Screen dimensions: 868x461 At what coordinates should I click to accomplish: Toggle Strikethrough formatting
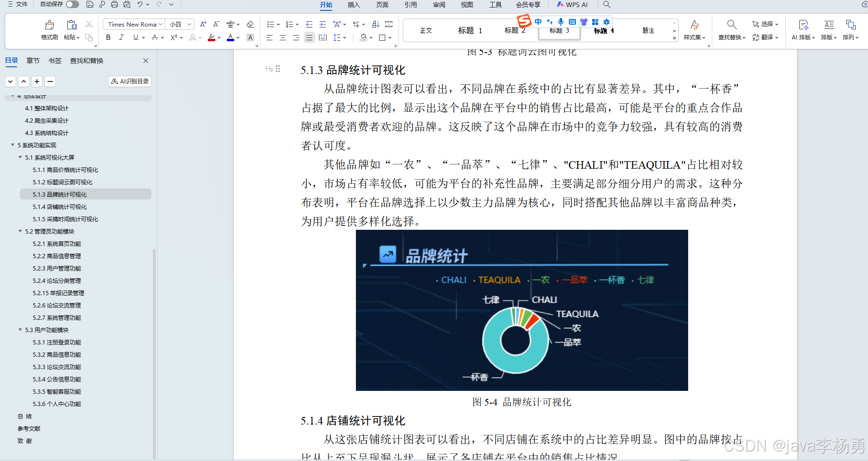coord(155,37)
